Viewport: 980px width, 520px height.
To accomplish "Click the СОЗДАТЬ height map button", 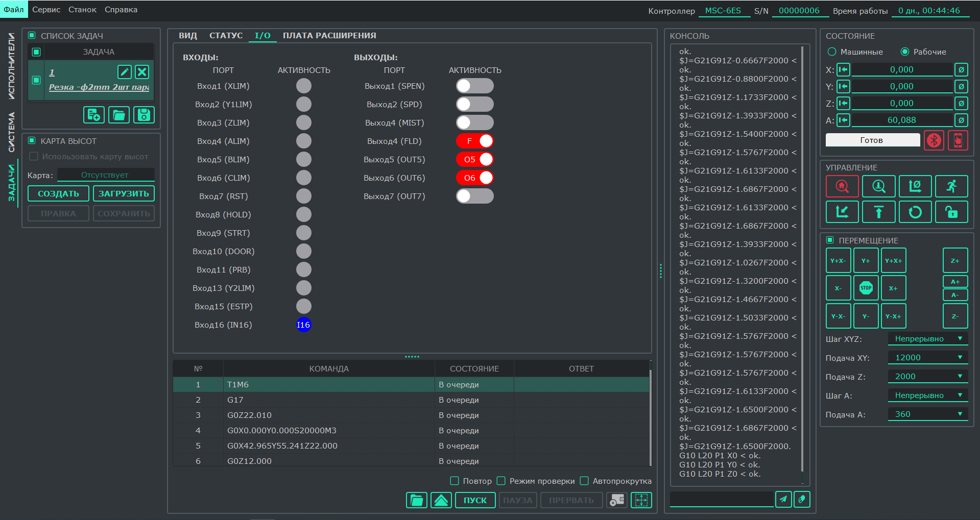I will [x=58, y=194].
